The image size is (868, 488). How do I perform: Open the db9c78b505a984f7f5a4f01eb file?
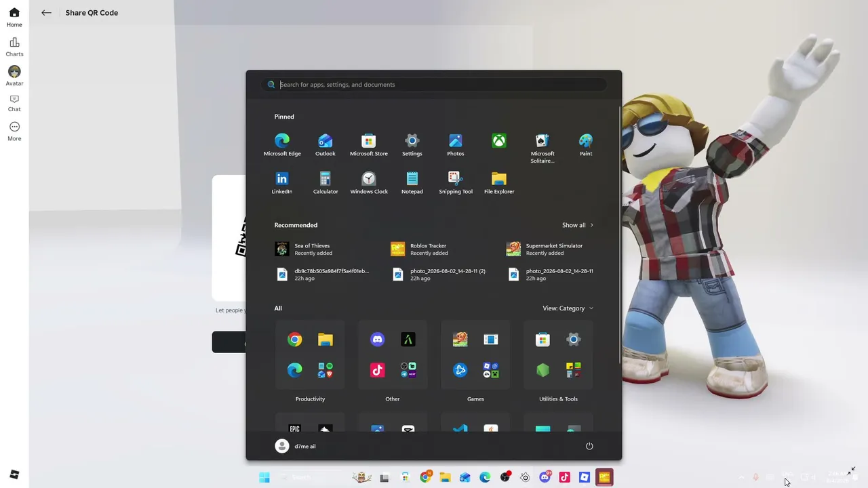click(323, 274)
